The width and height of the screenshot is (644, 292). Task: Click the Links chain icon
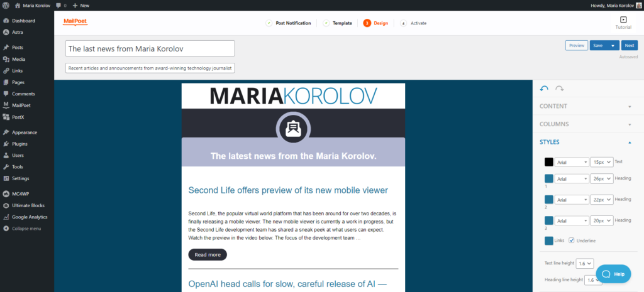click(x=6, y=70)
